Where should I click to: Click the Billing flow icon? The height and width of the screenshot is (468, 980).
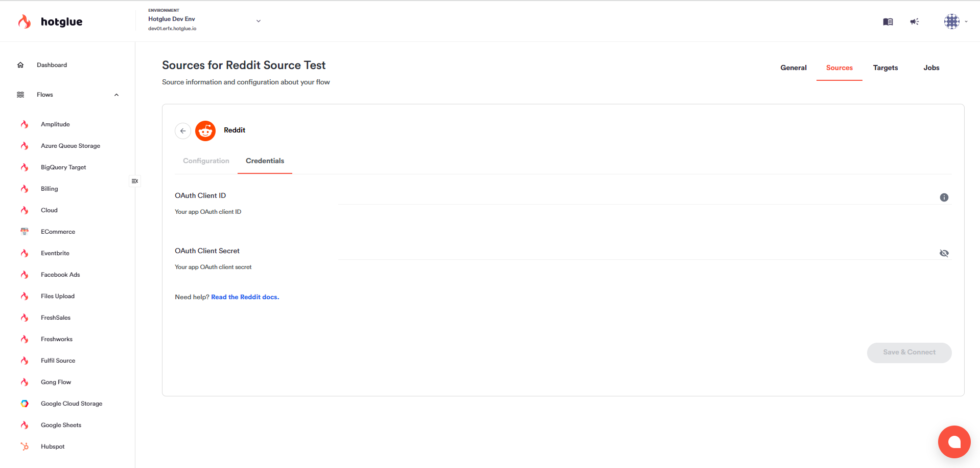pyautogui.click(x=25, y=189)
